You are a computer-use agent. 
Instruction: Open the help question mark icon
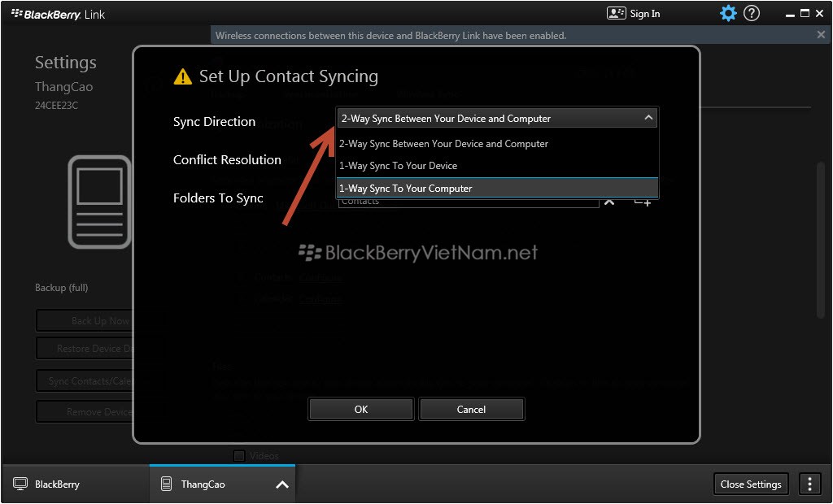pyautogui.click(x=751, y=13)
